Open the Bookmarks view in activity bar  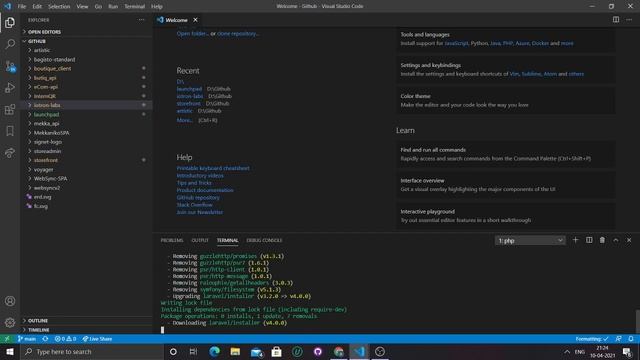(x=10, y=131)
